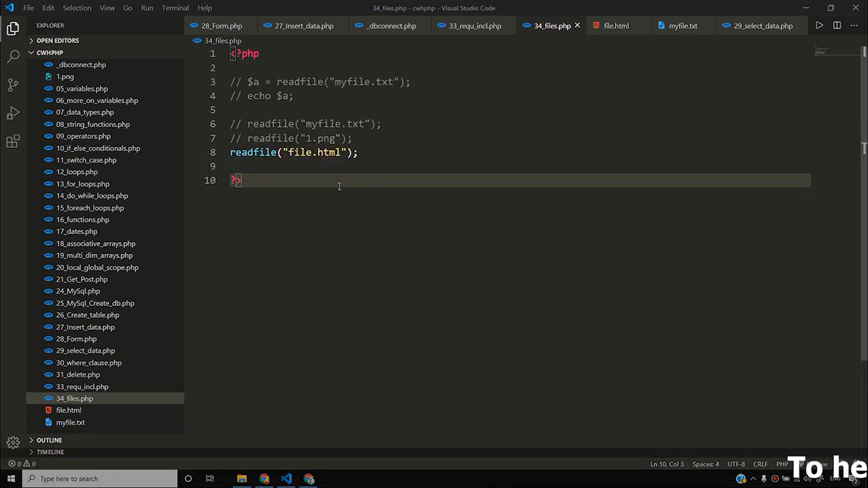Open Cortana circle icon in taskbar
Screen dimensions: 868x488
(x=188, y=479)
